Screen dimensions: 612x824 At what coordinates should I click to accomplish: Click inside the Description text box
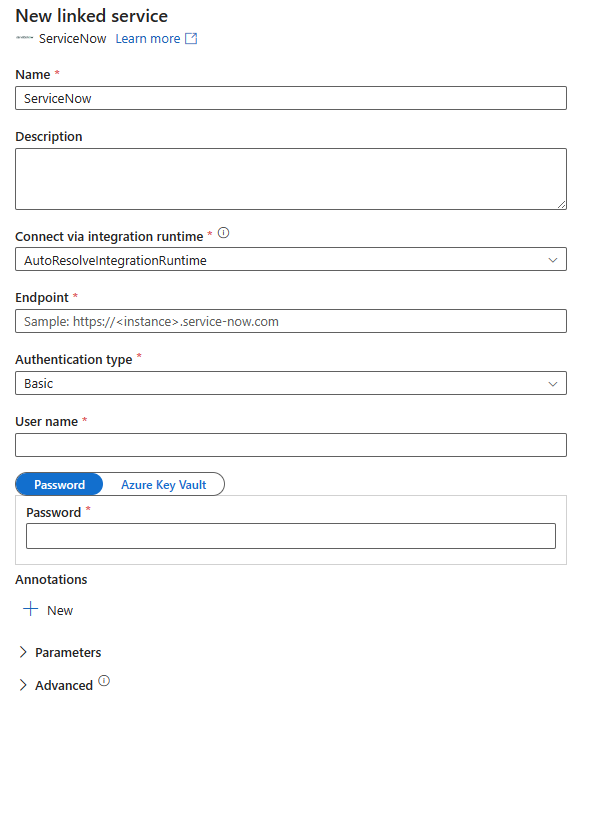coord(290,178)
